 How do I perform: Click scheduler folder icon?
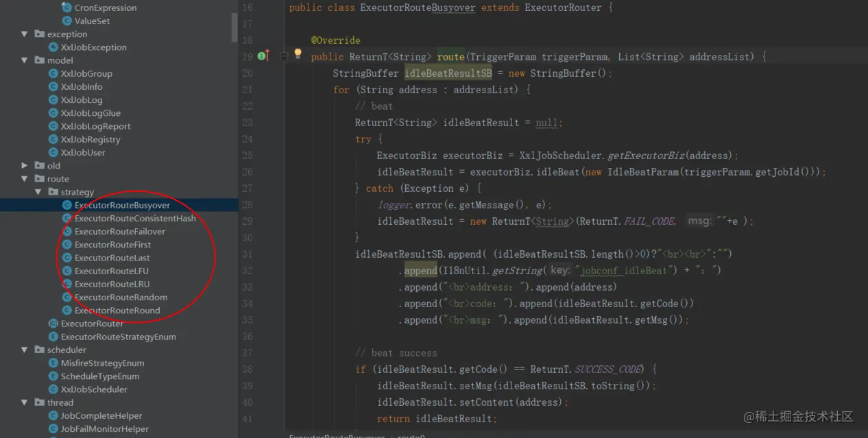tap(39, 350)
